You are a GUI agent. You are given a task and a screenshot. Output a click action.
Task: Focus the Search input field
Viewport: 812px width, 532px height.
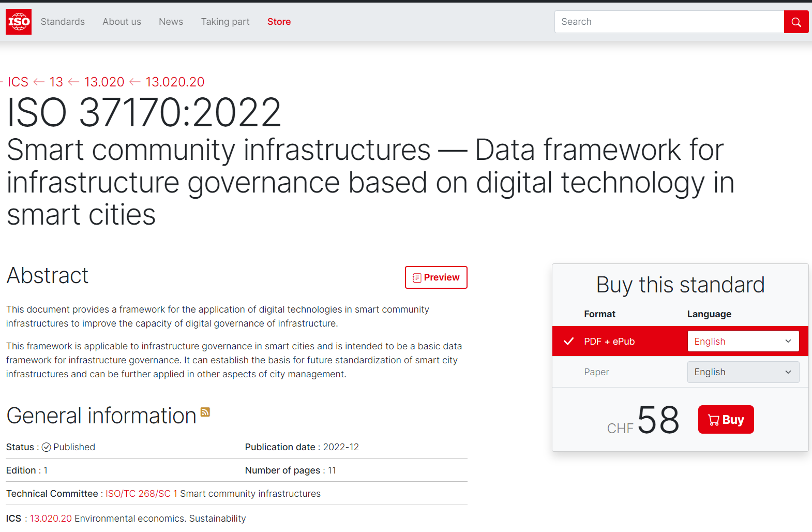click(x=669, y=22)
